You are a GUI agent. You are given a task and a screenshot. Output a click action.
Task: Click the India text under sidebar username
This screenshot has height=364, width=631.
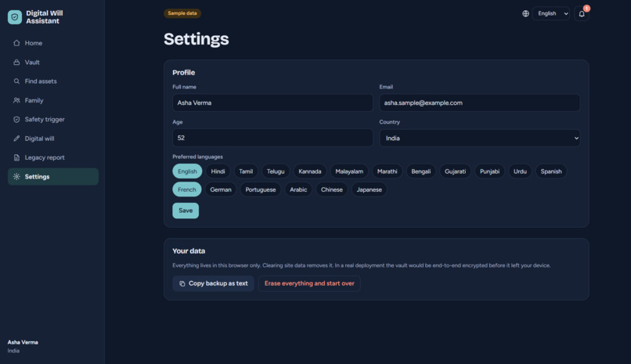click(x=13, y=351)
